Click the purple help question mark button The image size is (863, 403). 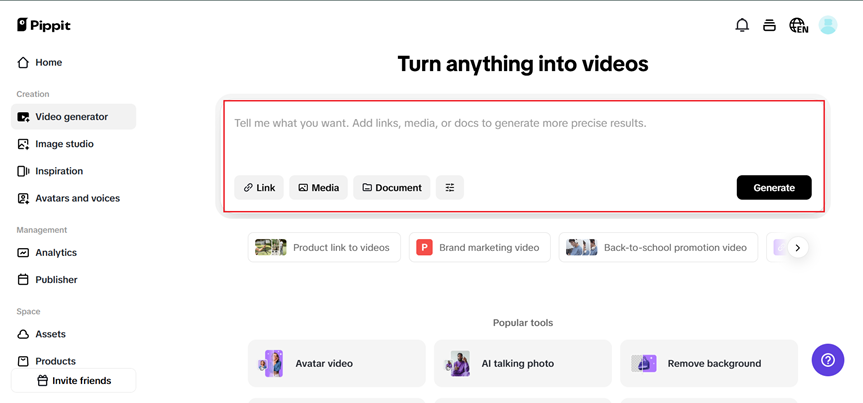tap(828, 360)
